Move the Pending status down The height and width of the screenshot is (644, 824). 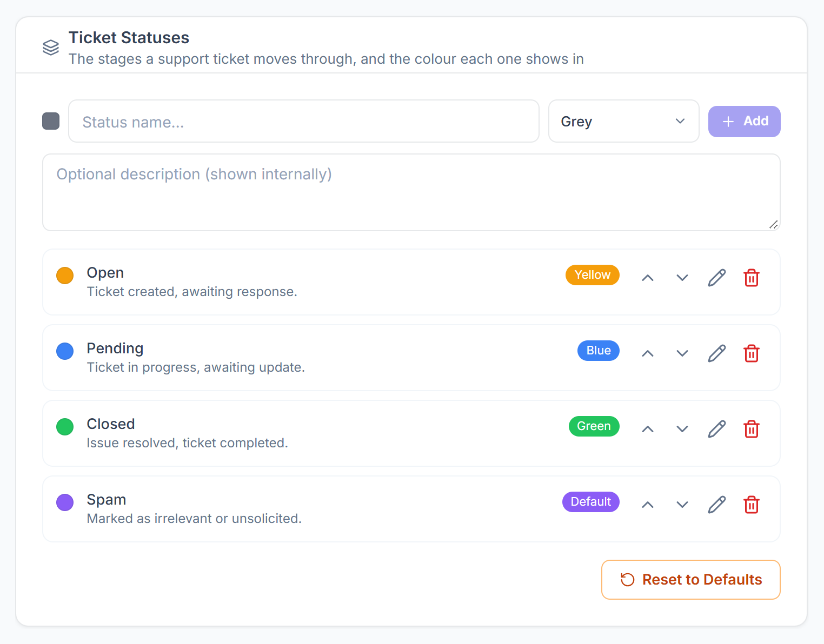682,353
